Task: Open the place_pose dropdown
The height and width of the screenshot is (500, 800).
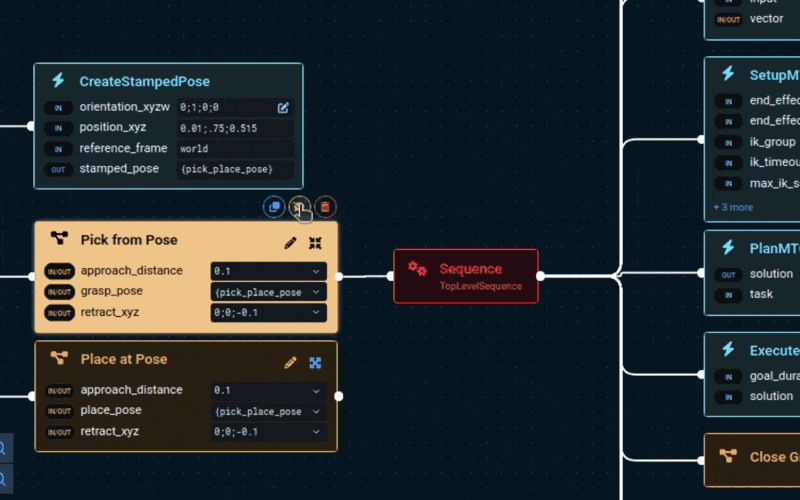Action: point(268,411)
